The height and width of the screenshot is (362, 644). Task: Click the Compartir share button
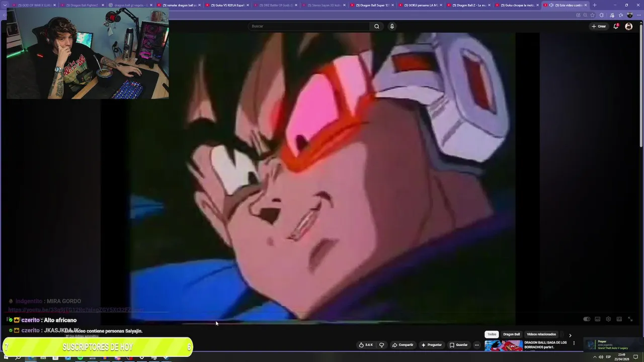click(x=403, y=345)
